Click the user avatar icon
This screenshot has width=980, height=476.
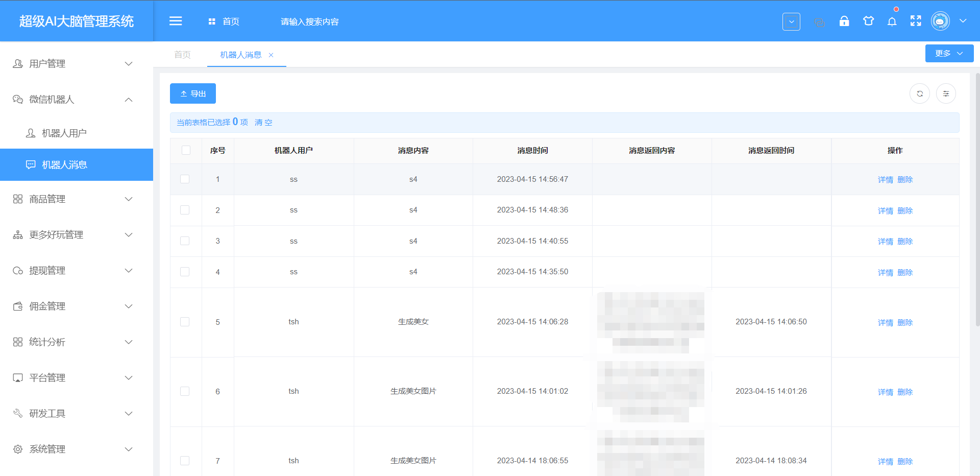940,21
